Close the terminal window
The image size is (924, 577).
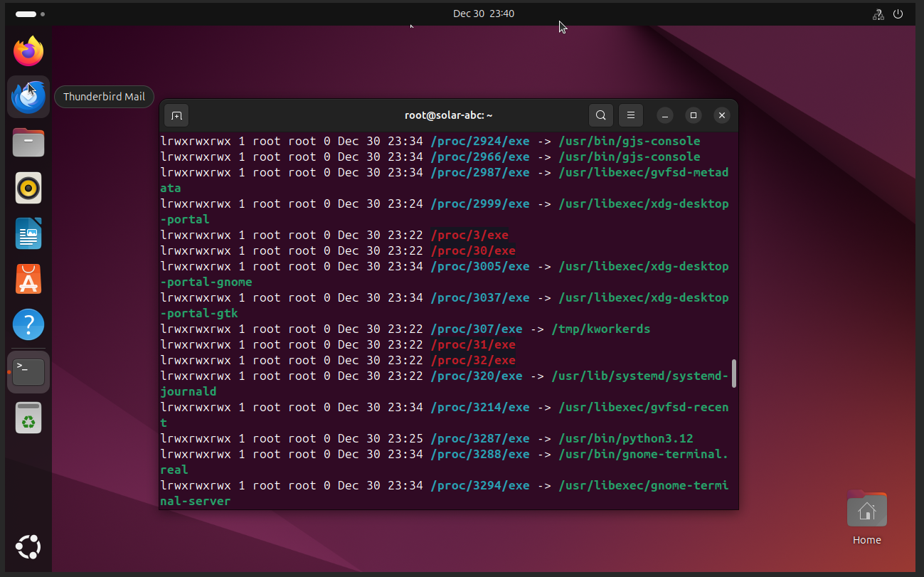722,115
